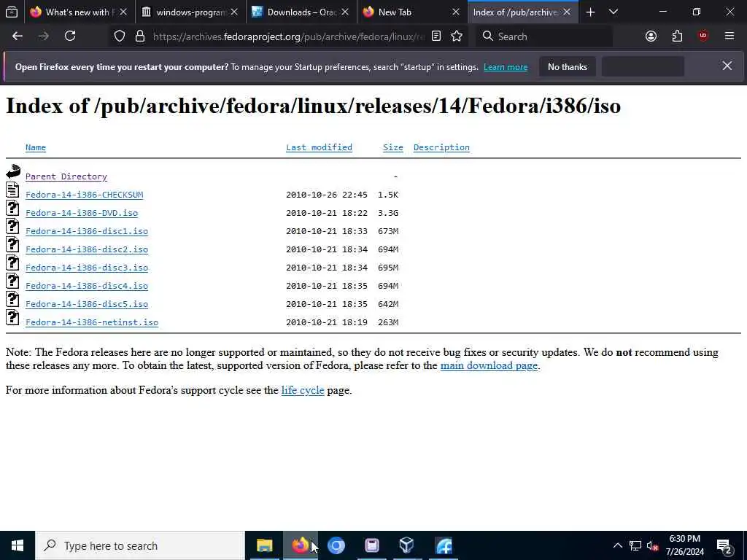Download Fedora-14-i386-disc5.iso
Image resolution: width=747 pixels, height=560 pixels.
click(x=87, y=304)
